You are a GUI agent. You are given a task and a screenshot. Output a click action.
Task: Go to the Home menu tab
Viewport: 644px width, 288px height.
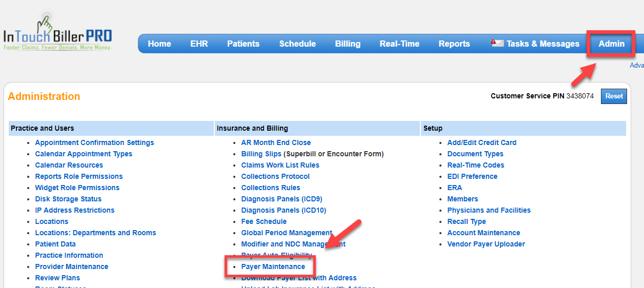[x=159, y=44]
